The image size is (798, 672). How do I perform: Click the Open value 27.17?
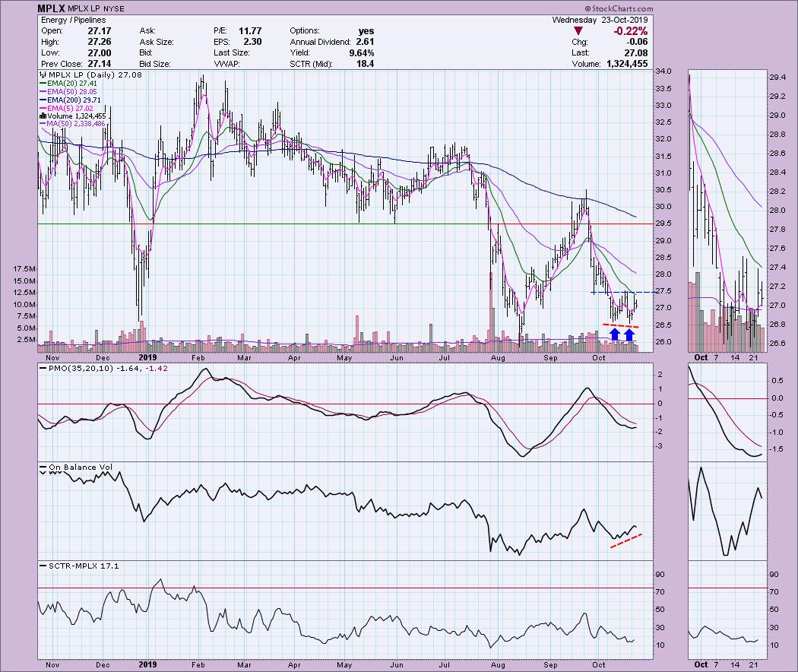(100, 30)
